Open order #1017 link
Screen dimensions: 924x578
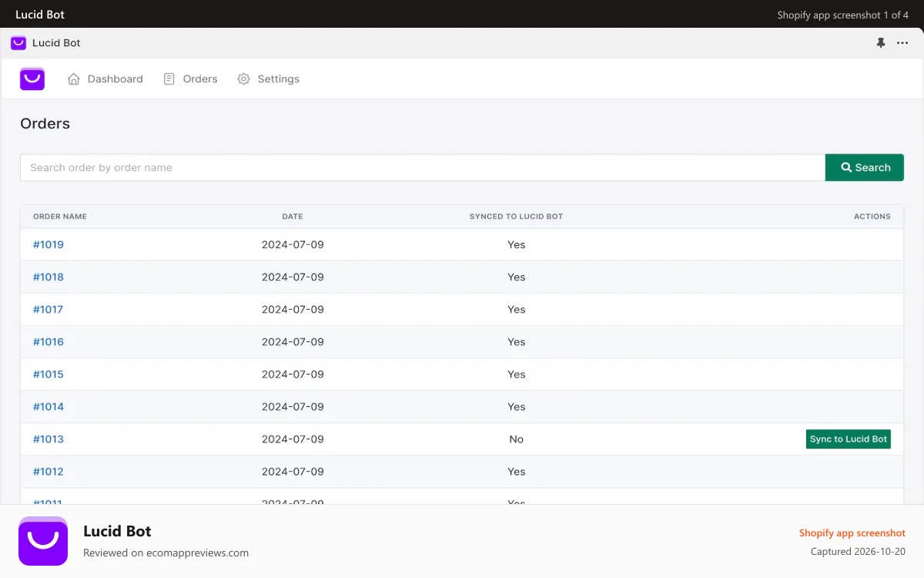click(x=49, y=309)
